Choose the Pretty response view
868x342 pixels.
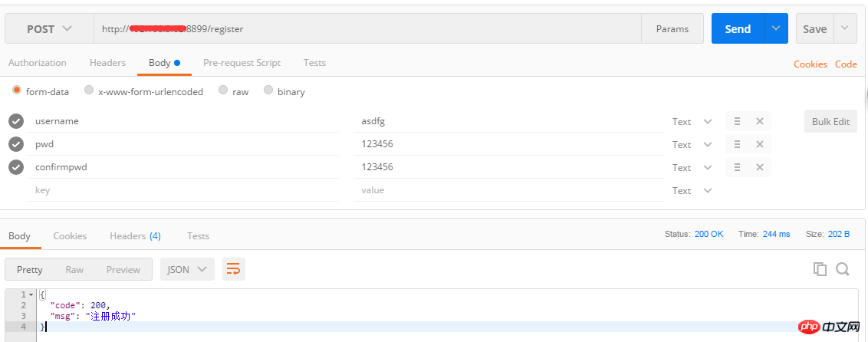pyautogui.click(x=29, y=269)
